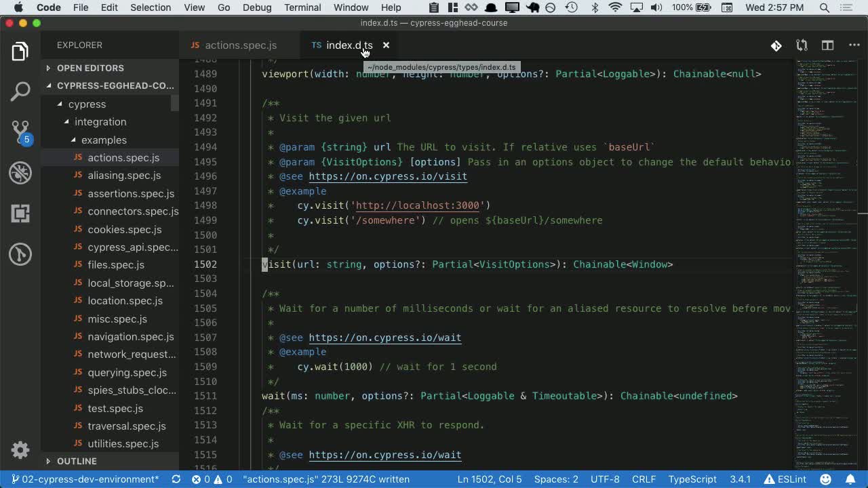The image size is (868, 488).
Task: Change the TypeScript language mode
Action: pos(692,479)
